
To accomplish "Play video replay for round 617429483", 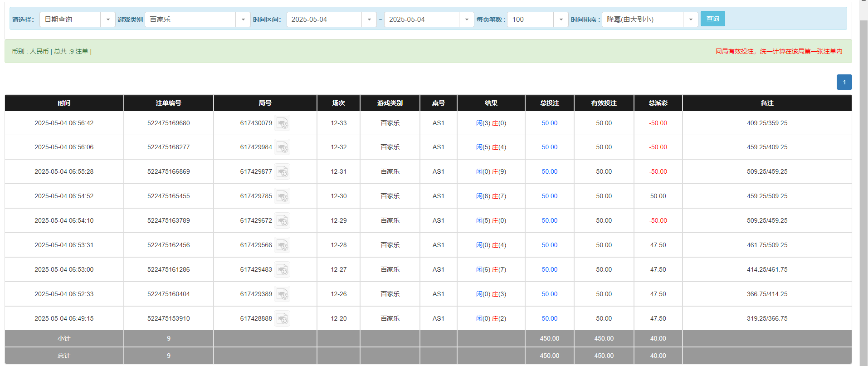I will 282,270.
